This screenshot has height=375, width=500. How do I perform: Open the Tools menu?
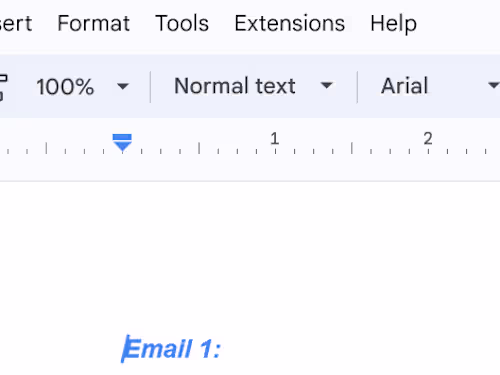[x=182, y=23]
